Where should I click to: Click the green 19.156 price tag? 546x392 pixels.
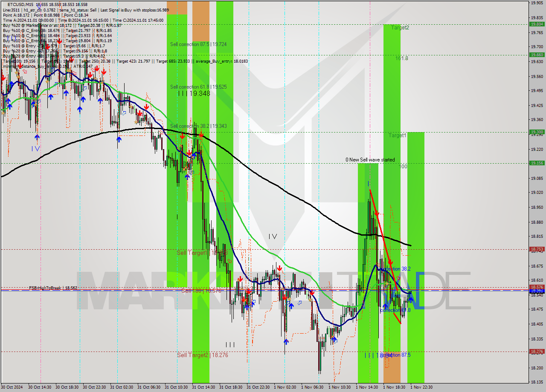(x=537, y=163)
